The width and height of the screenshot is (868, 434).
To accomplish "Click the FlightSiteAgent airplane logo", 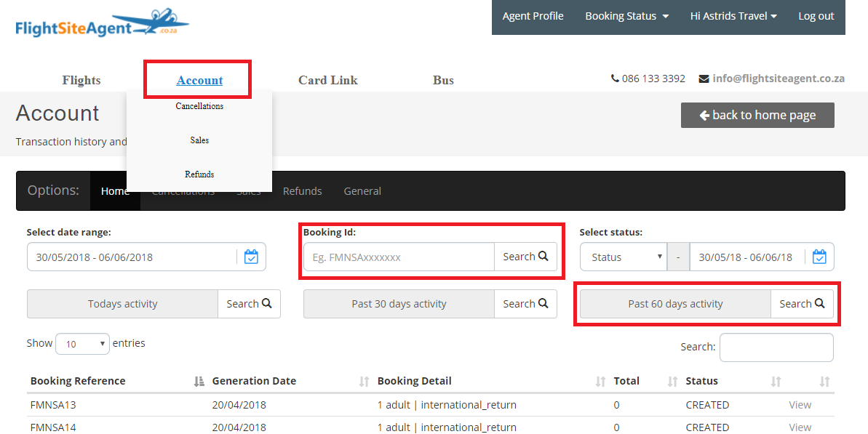I will coord(102,23).
